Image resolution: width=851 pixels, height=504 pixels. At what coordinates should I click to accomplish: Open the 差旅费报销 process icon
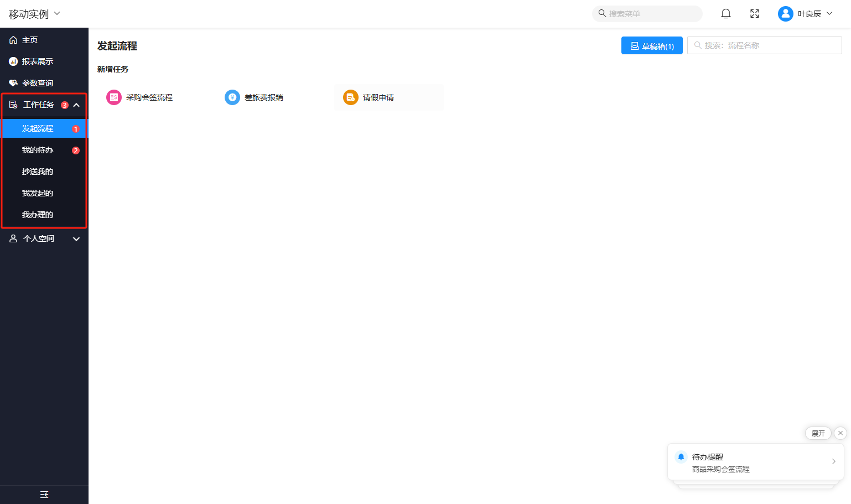point(232,97)
